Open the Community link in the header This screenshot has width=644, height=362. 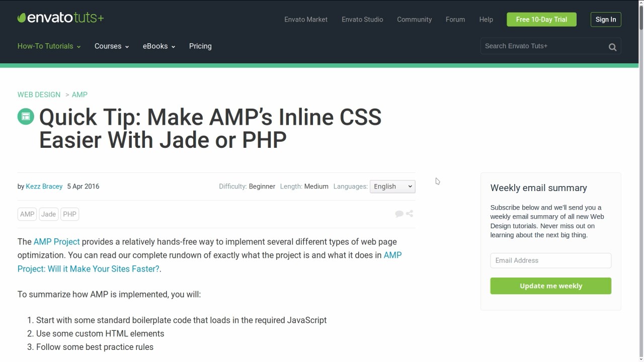(414, 20)
